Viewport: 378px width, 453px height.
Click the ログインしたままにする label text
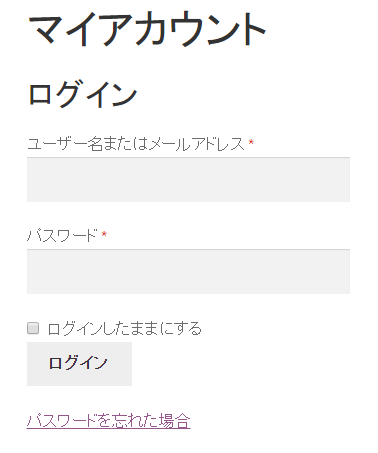coord(125,328)
